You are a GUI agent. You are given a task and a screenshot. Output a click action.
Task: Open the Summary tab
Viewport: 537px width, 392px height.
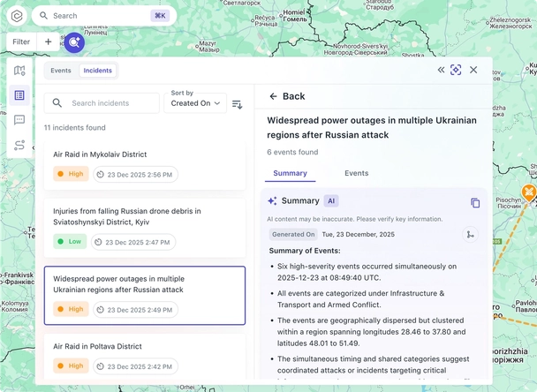290,173
